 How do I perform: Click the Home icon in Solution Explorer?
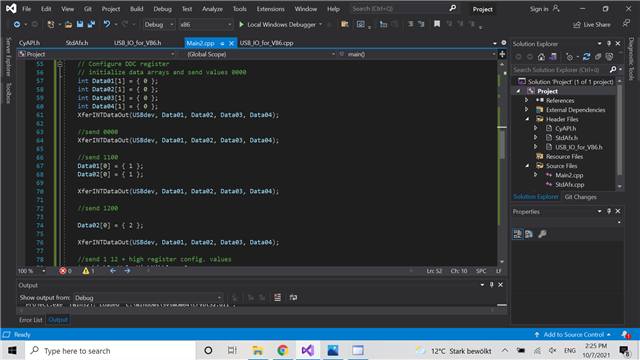[541, 57]
